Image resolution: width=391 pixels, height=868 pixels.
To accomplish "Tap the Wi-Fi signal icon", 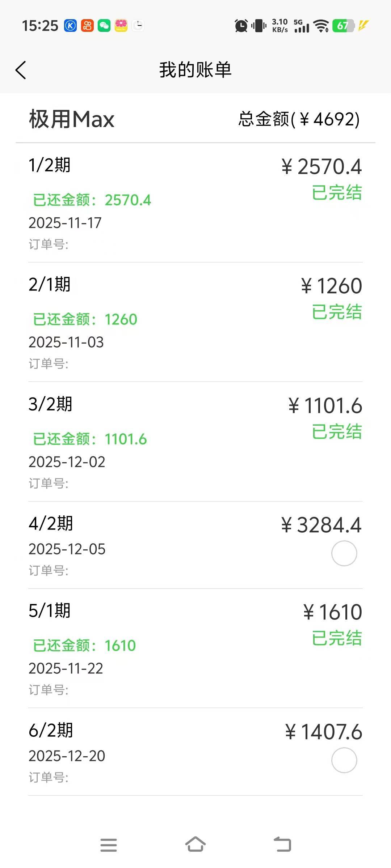I will (321, 26).
